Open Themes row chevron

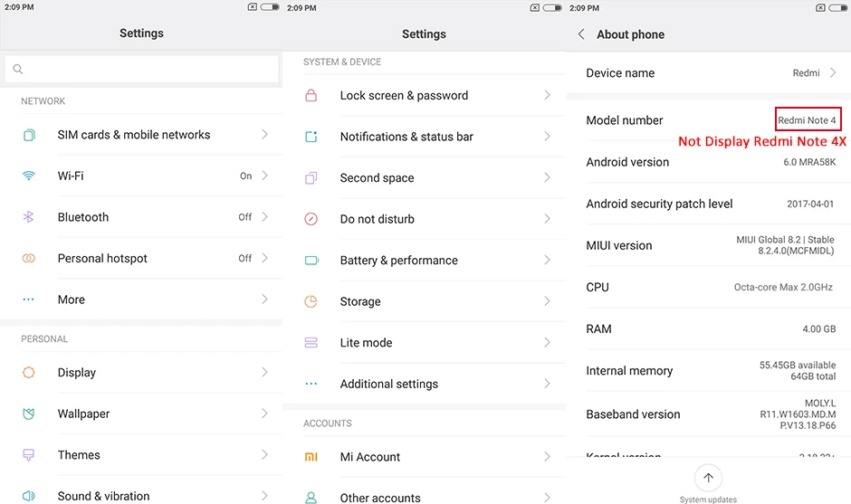pyautogui.click(x=265, y=454)
